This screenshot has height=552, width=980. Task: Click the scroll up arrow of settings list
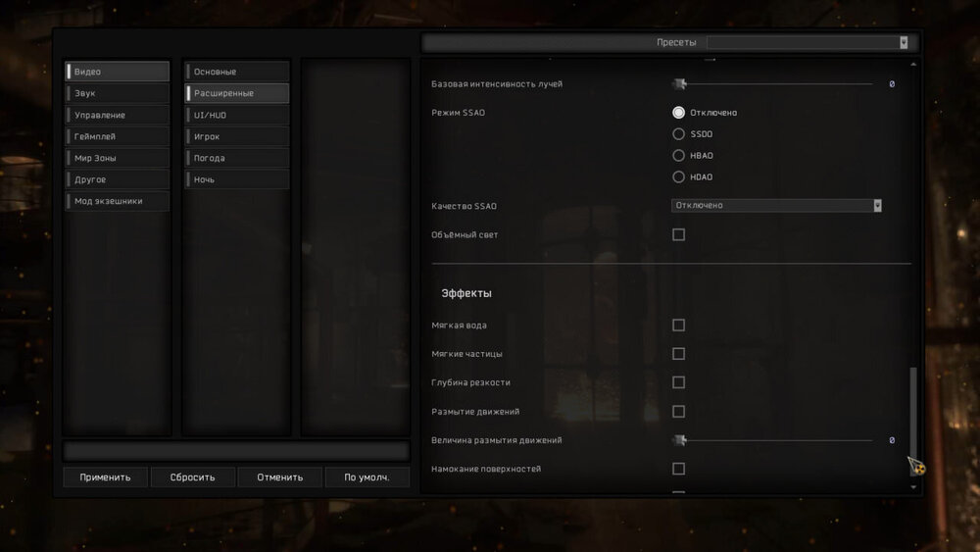(913, 65)
